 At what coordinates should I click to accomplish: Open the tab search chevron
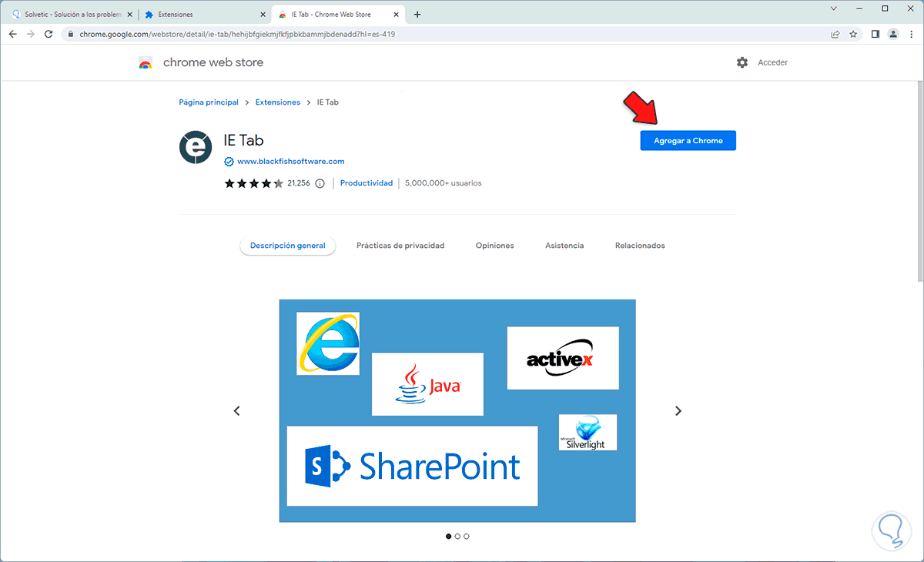click(833, 8)
